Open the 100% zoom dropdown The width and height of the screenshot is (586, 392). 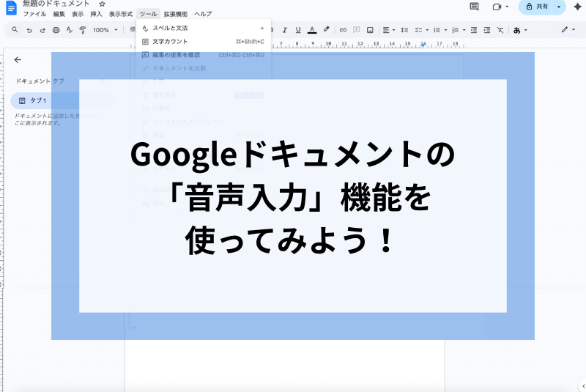(105, 30)
